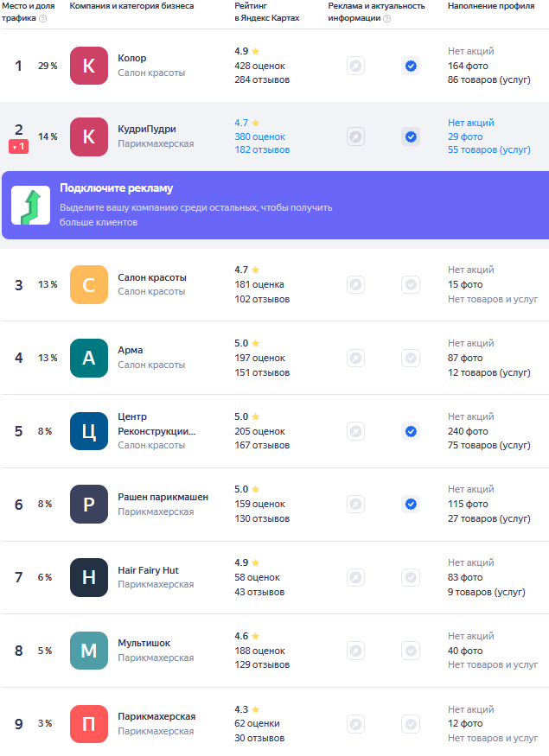
Task: Click the blue verified checkmark in the Колор row
Action: pyautogui.click(x=411, y=66)
